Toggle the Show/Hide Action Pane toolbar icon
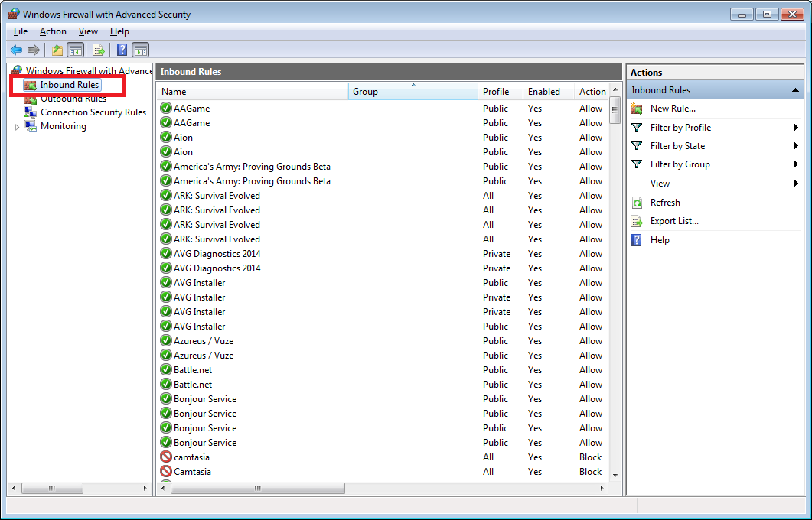Viewport: 812px width, 520px height. [140, 50]
